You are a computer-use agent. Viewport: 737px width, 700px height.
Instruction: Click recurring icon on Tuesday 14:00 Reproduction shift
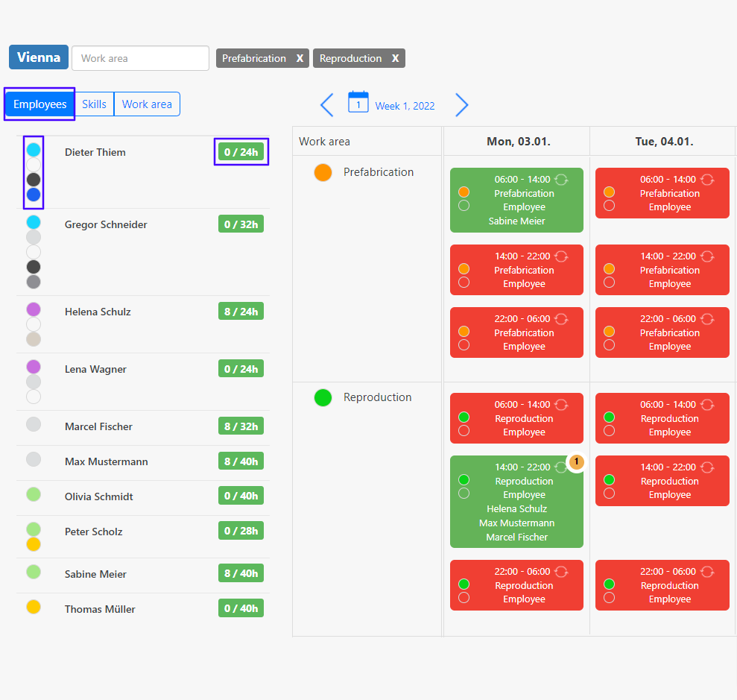707,467
